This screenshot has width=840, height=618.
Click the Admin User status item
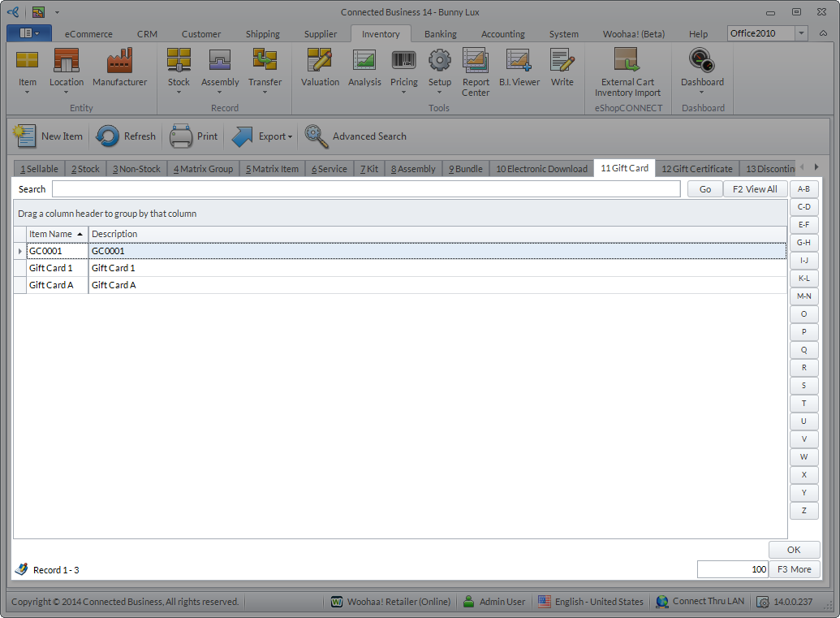click(494, 602)
